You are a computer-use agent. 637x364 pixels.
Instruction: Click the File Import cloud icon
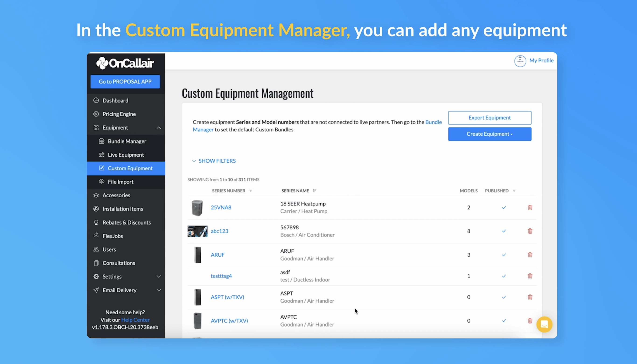coord(101,182)
